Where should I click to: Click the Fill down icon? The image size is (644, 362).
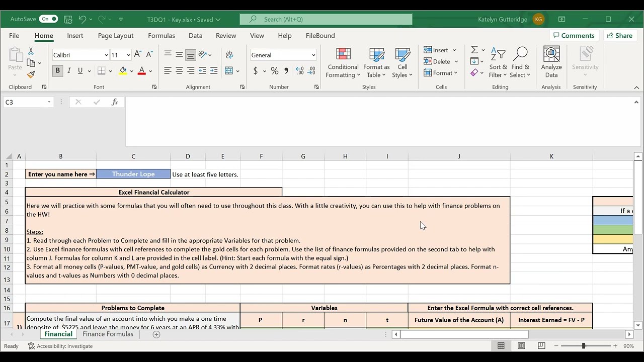pyautogui.click(x=474, y=61)
